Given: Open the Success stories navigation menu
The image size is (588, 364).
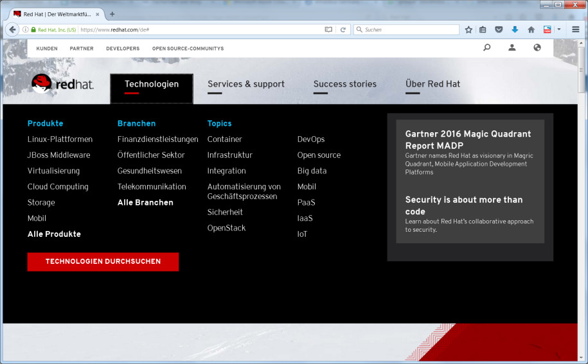Looking at the screenshot, I should coord(344,84).
